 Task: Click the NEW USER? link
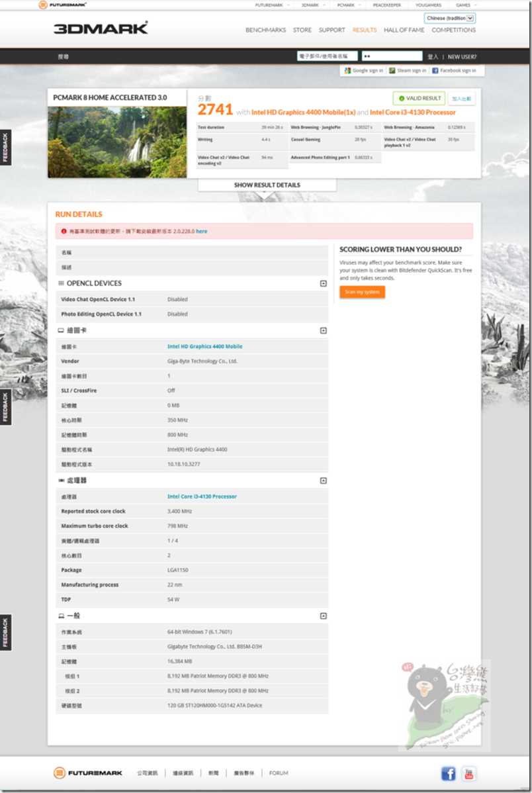pos(462,57)
